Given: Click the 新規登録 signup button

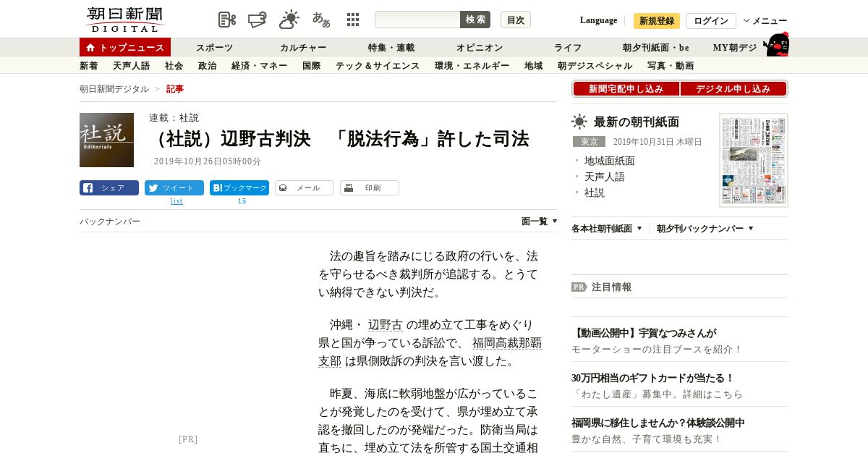Looking at the screenshot, I should (x=657, y=21).
